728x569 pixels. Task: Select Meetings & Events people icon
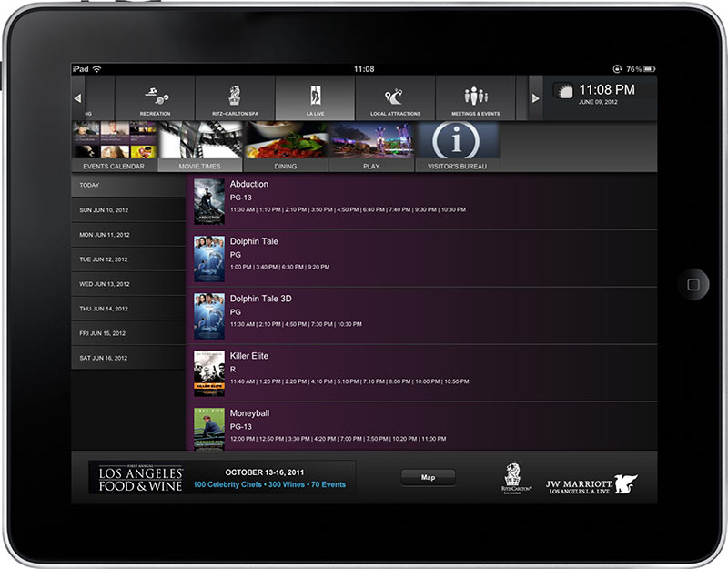[x=475, y=95]
